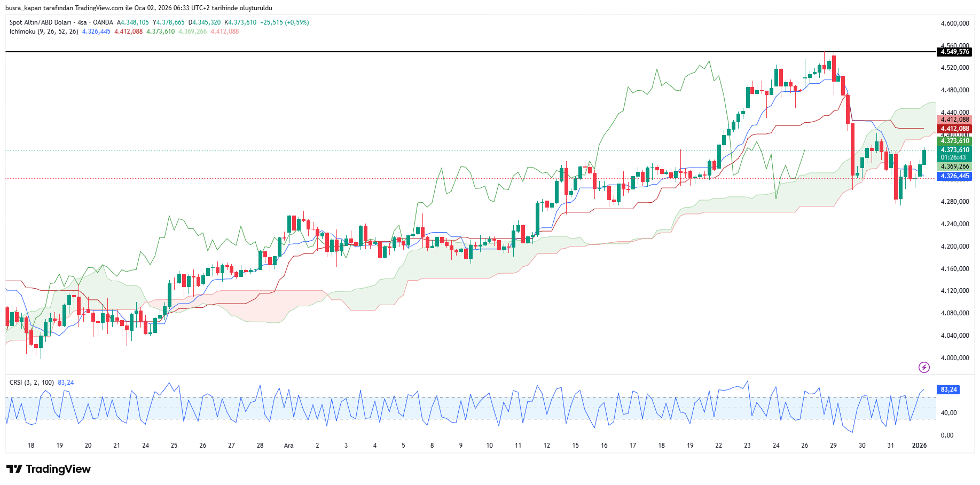Select the blue 4.326,445 price axis label
Screen dimensions: 980x485
tap(954, 176)
